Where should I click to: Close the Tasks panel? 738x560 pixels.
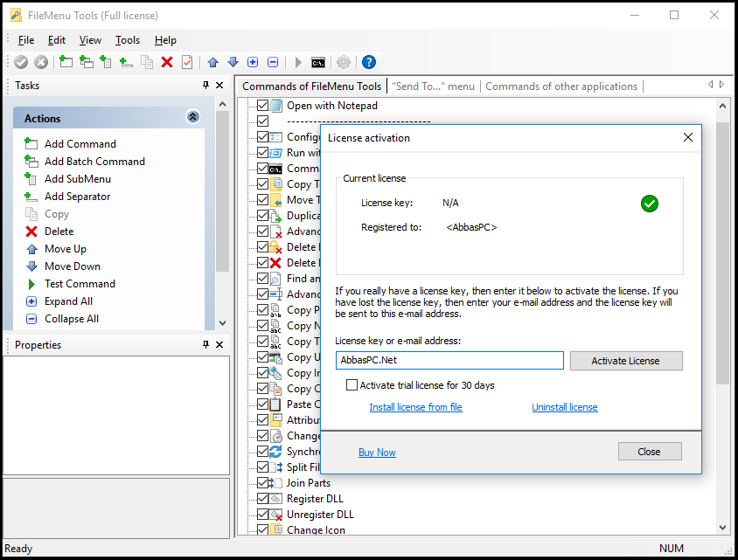tap(219, 85)
